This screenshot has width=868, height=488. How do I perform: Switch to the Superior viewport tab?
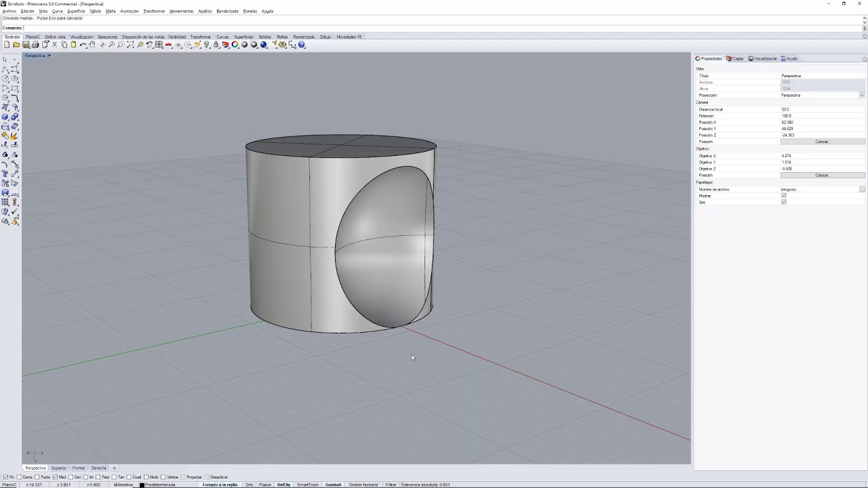tap(59, 468)
